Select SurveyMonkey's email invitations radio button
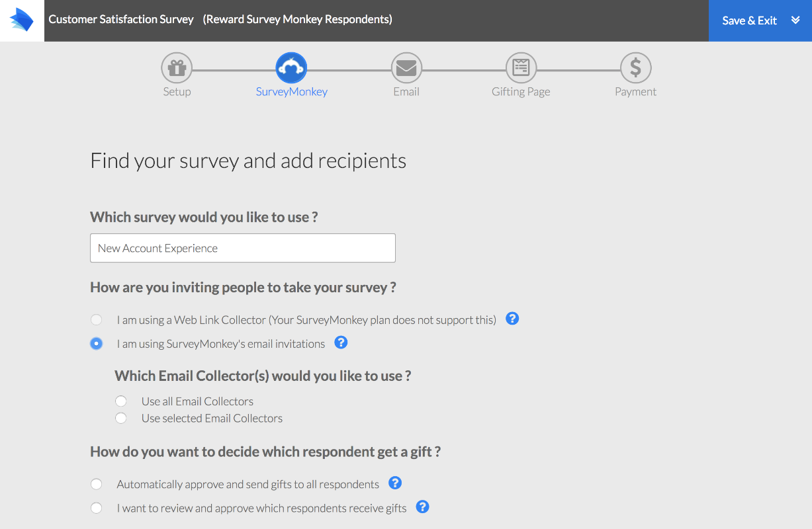The image size is (812, 529). coord(97,344)
